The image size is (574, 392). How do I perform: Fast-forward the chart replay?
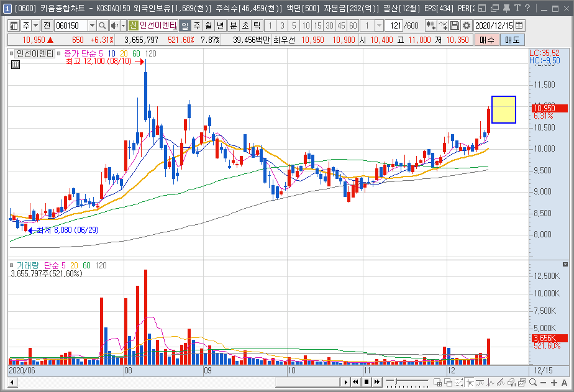[x=376, y=383]
